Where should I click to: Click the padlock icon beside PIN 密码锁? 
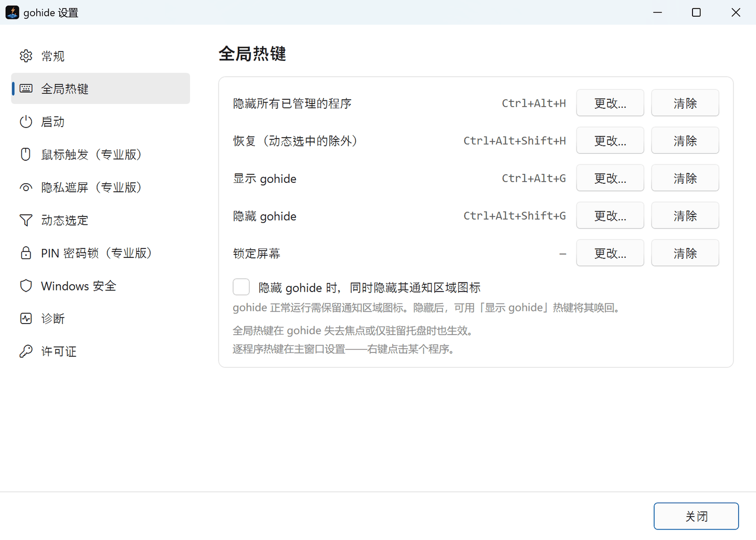pos(26,253)
